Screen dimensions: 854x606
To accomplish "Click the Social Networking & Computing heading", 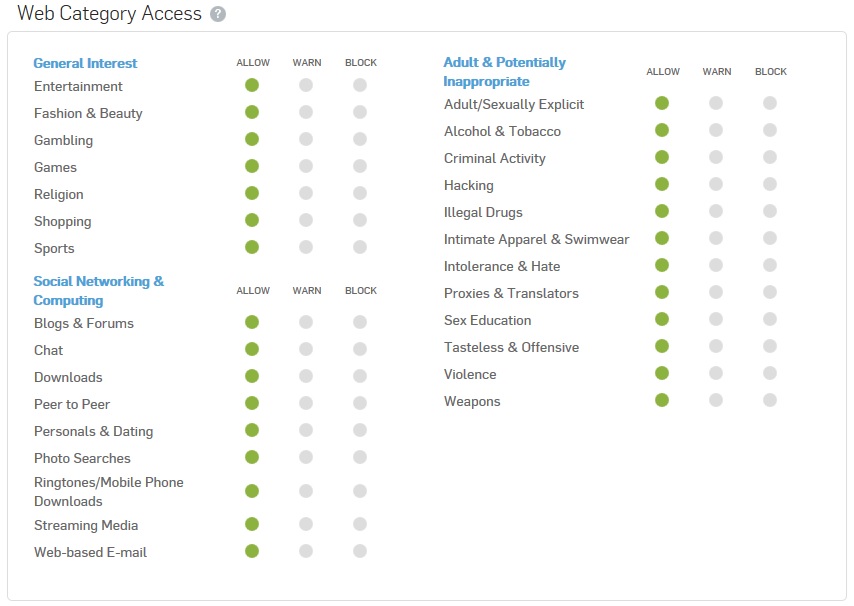I will (x=99, y=291).
